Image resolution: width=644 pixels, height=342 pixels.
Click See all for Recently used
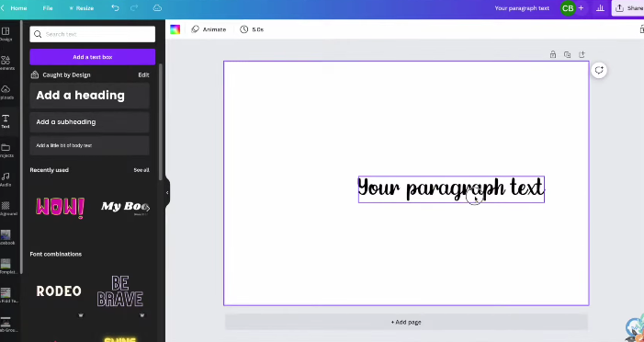coord(141,170)
